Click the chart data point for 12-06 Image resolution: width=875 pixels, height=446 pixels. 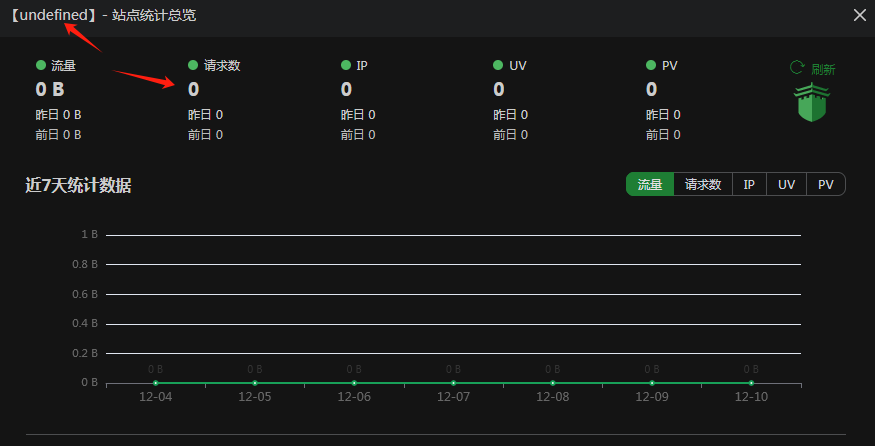[x=354, y=383]
